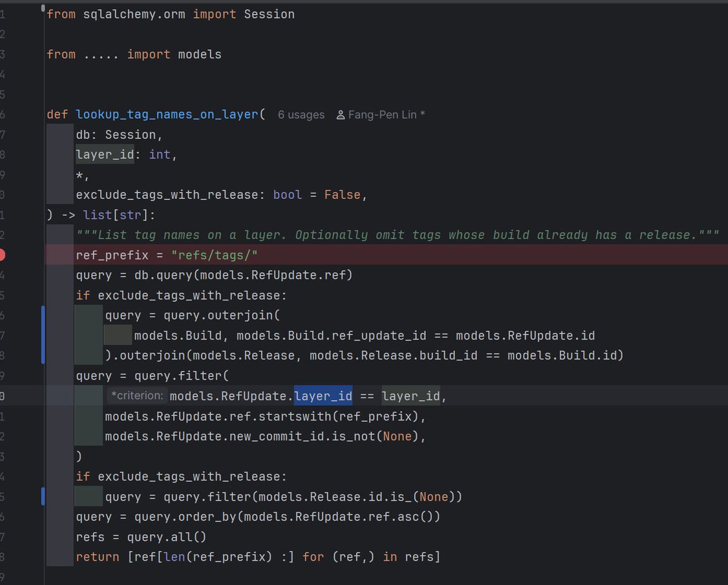This screenshot has height=585, width=728.
Task: Click the 'int' type annotation
Action: pyautogui.click(x=160, y=155)
